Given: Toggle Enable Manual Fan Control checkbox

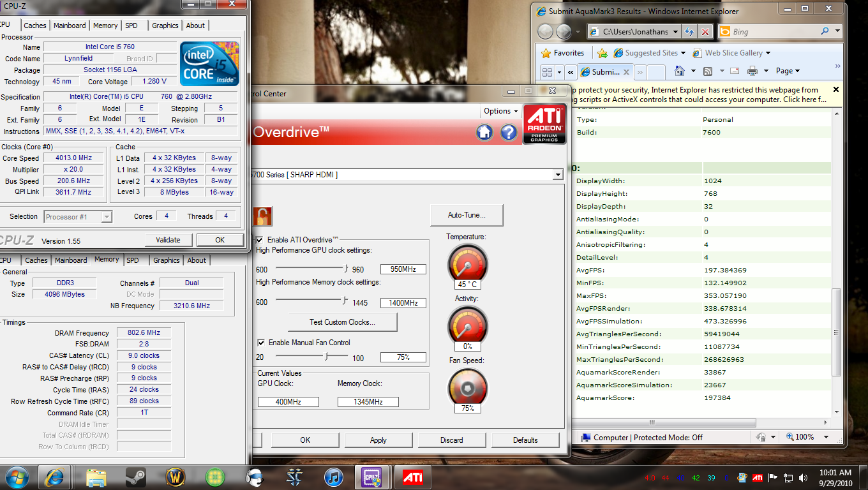Looking at the screenshot, I should point(261,343).
